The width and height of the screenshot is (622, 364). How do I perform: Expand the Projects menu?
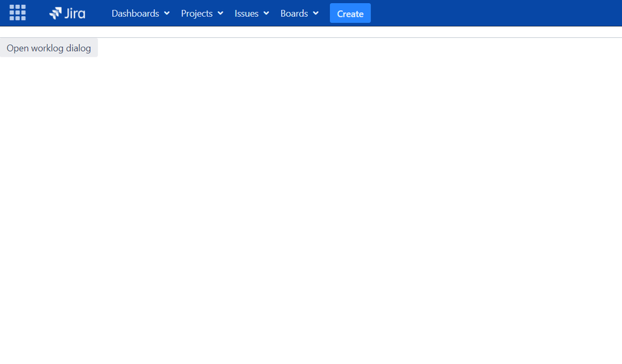point(202,13)
